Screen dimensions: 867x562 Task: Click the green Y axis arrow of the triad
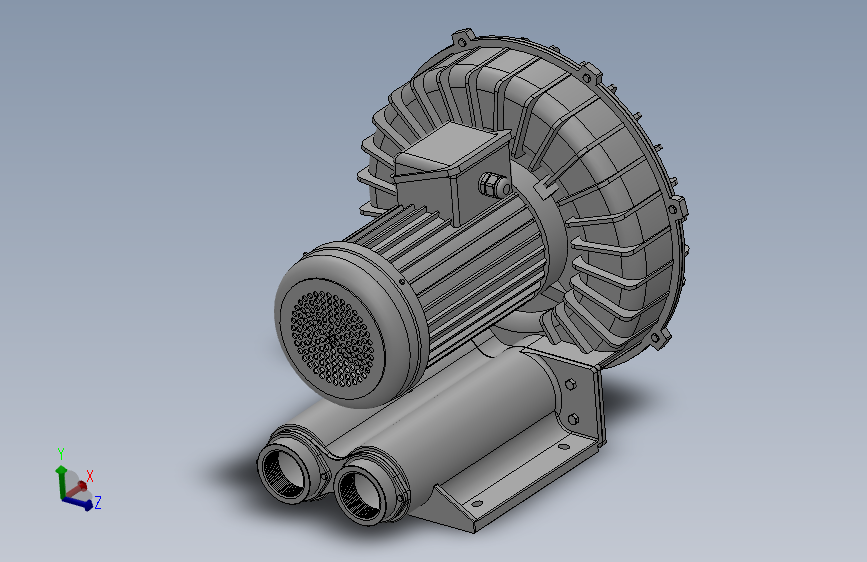click(x=61, y=480)
